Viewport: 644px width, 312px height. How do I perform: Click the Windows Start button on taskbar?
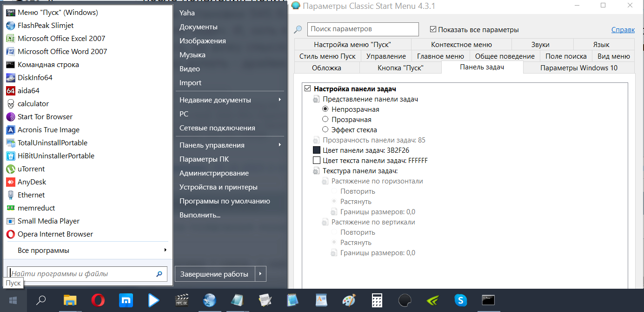pos(13,300)
